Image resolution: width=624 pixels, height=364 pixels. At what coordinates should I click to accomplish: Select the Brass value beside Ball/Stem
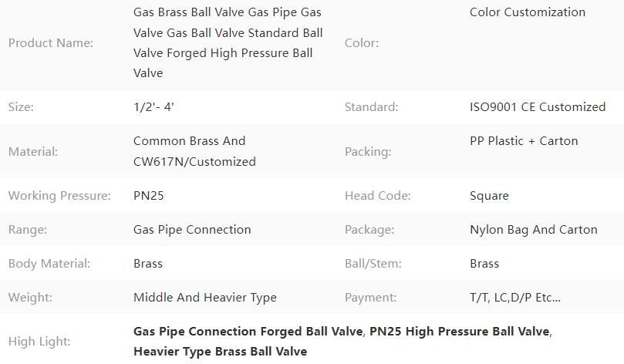click(484, 264)
